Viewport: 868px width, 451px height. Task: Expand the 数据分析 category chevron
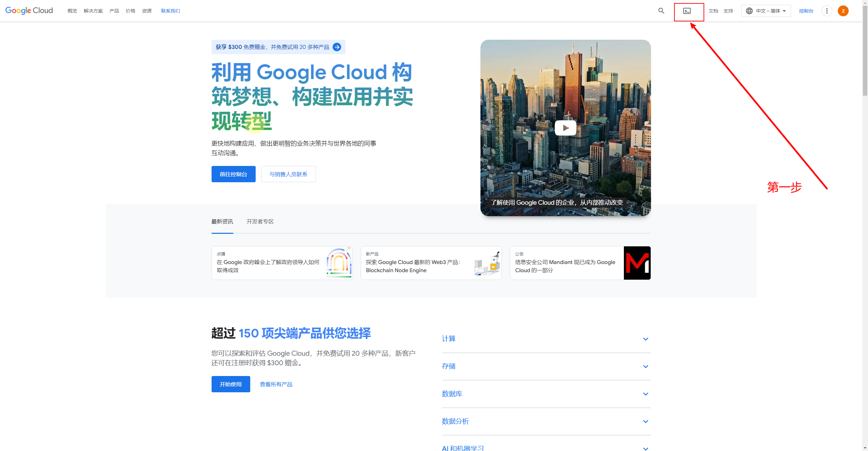646,421
